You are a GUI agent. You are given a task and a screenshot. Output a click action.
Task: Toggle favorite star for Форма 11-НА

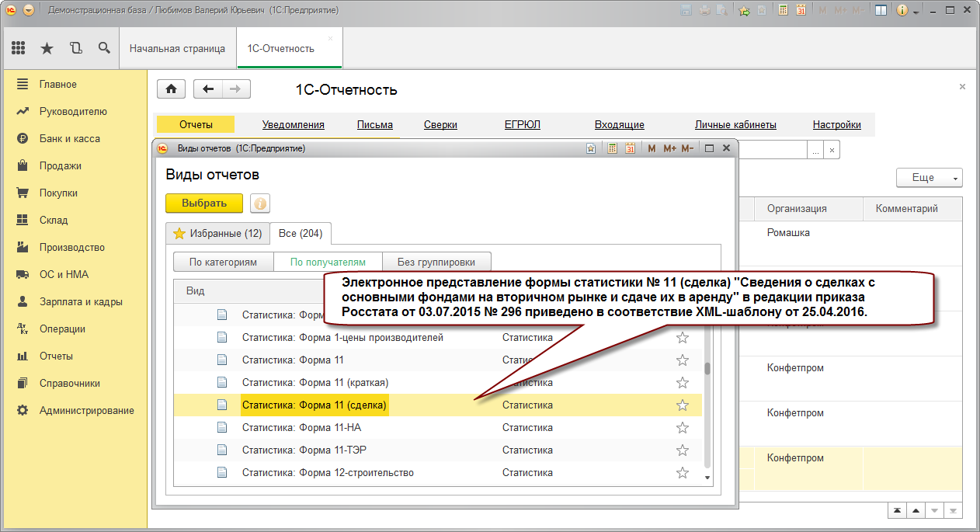pyautogui.click(x=683, y=427)
